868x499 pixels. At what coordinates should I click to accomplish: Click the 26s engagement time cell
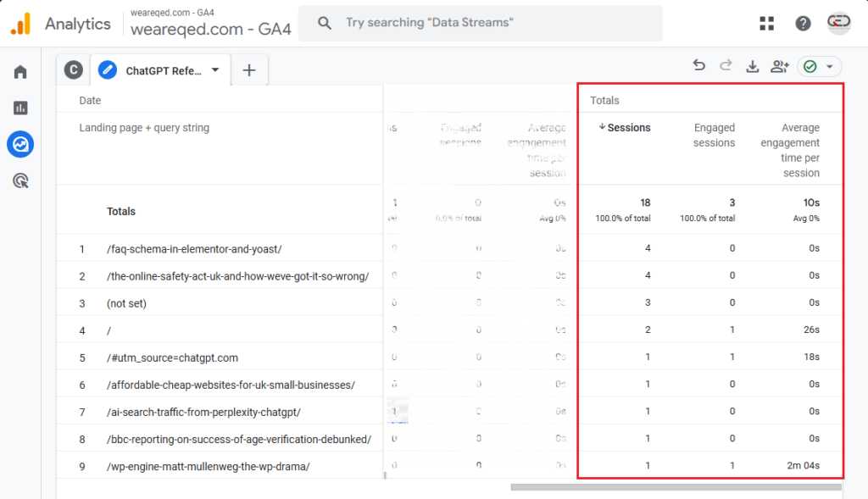[811, 330]
